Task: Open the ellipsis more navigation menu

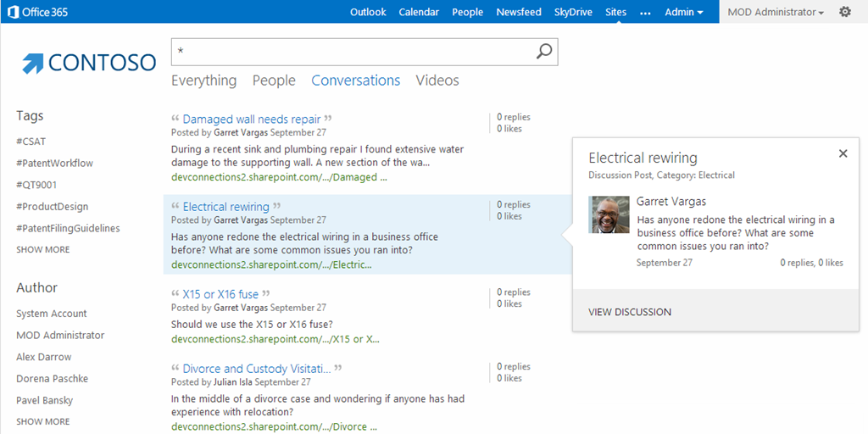Action: tap(645, 12)
